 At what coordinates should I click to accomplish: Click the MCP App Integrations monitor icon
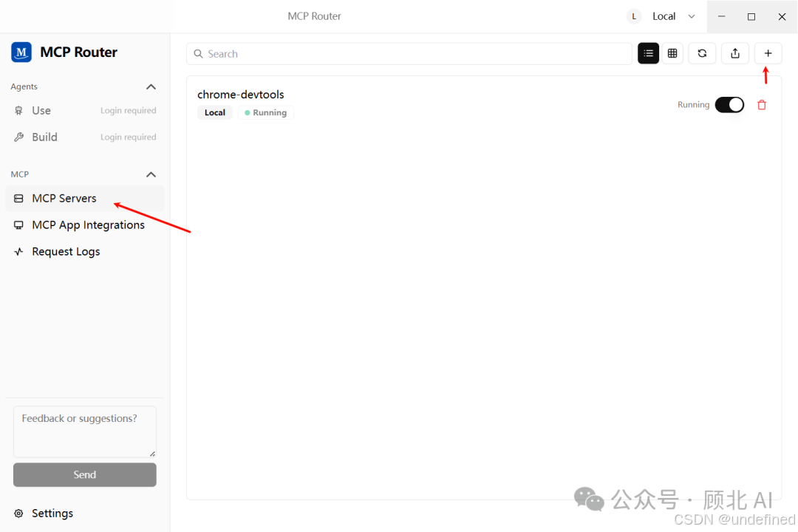18,225
